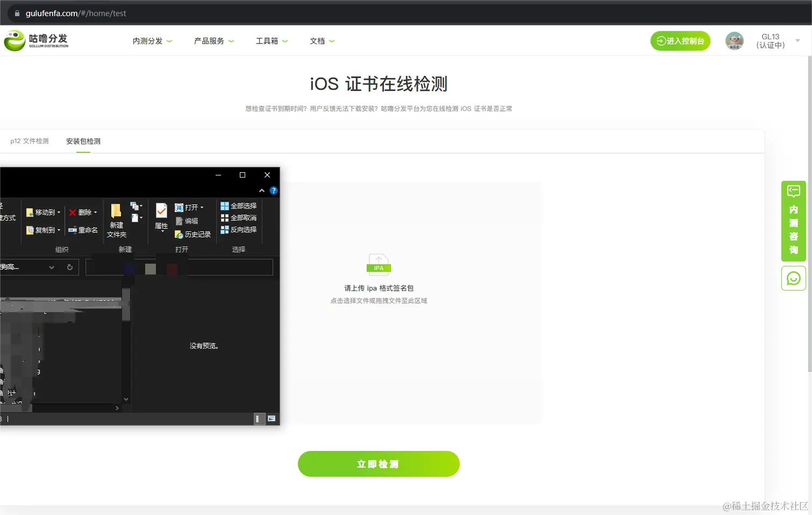Open the green 内测咨询 floating chat panel
The width and height of the screenshot is (812, 515).
coord(793,222)
